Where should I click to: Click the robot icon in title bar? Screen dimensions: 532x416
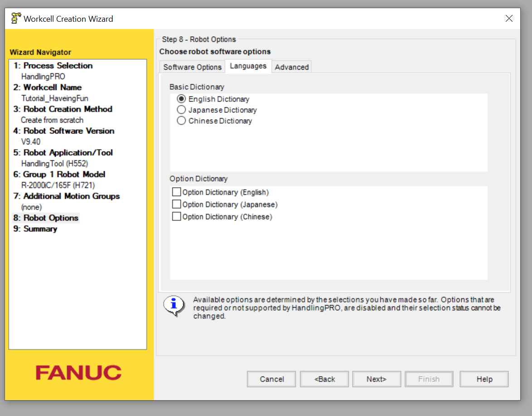tap(15, 18)
